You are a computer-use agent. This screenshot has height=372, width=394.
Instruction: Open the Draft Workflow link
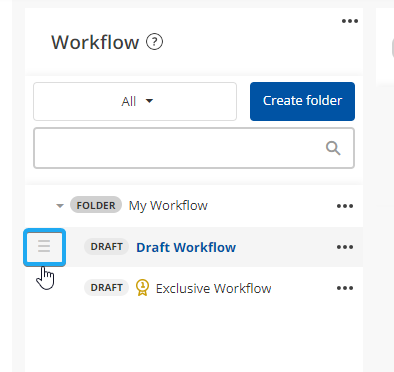pos(186,247)
